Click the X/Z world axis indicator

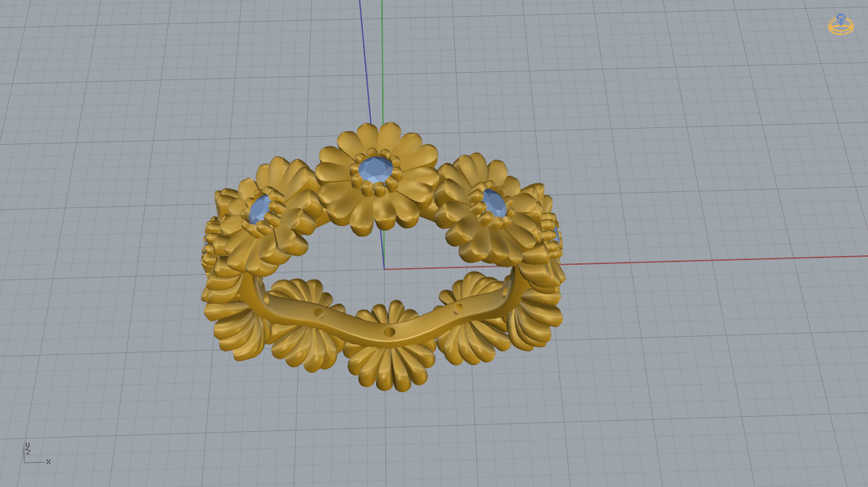37,453
